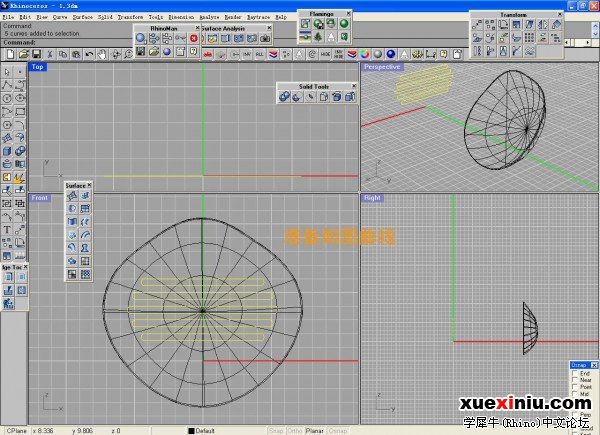Click the Top viewport title
The height and width of the screenshot is (435, 600).
click(x=38, y=67)
